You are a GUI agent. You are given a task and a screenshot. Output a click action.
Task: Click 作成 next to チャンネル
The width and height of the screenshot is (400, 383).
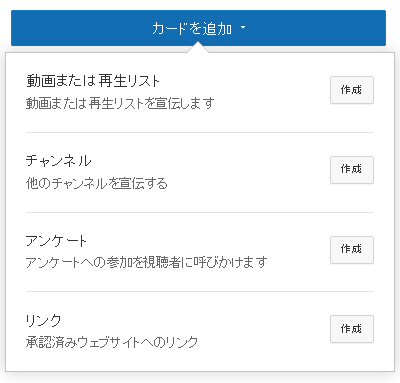point(352,170)
